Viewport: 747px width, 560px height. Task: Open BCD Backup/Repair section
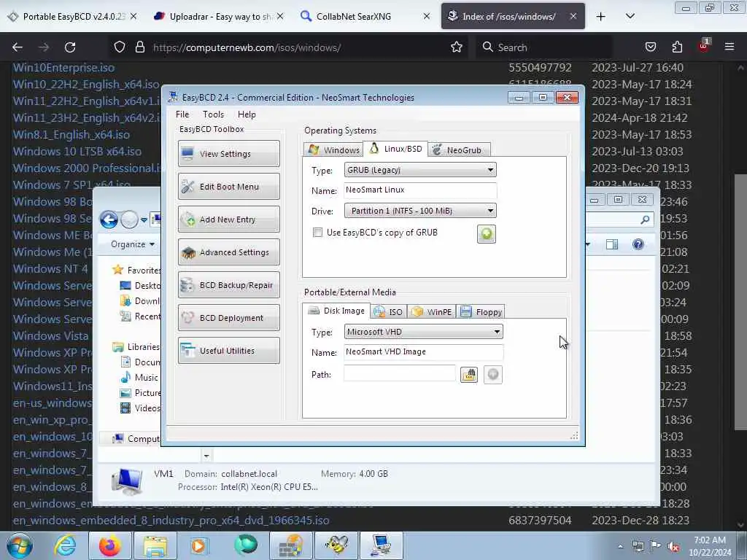tap(228, 285)
